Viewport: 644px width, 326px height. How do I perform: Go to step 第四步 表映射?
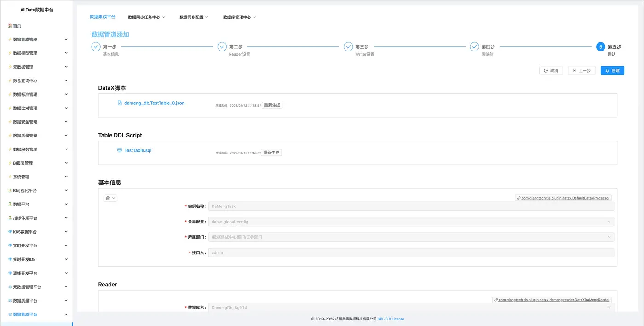(x=483, y=50)
